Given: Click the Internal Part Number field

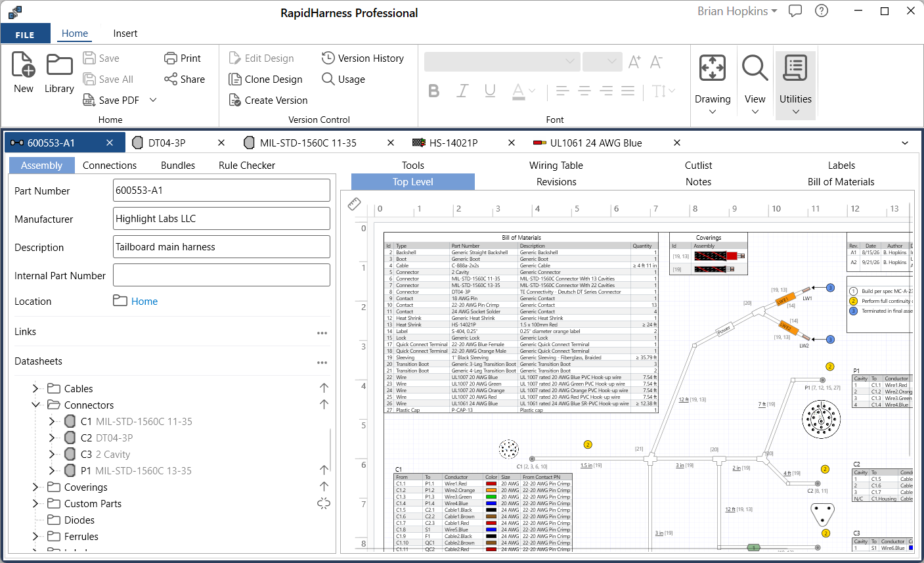Looking at the screenshot, I should tap(221, 275).
